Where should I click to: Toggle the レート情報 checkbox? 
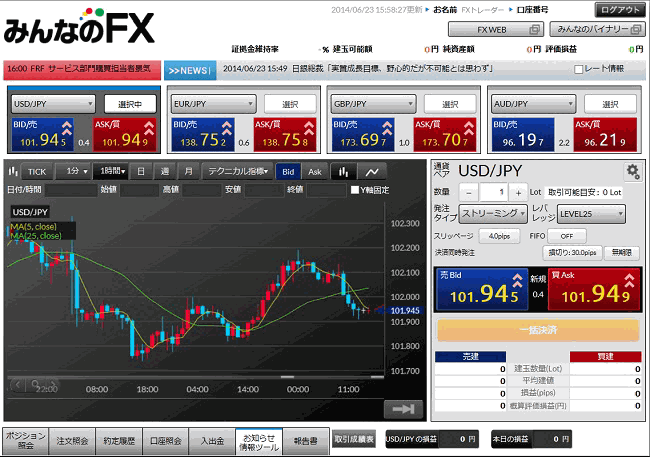pos(579,69)
